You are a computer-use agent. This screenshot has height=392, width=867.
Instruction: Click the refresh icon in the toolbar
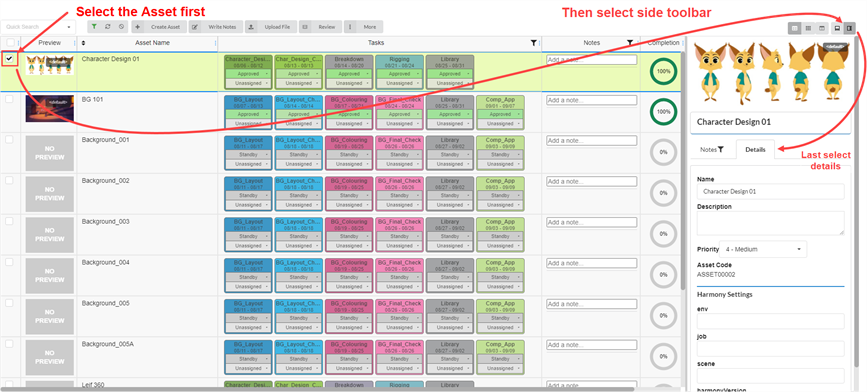click(107, 27)
